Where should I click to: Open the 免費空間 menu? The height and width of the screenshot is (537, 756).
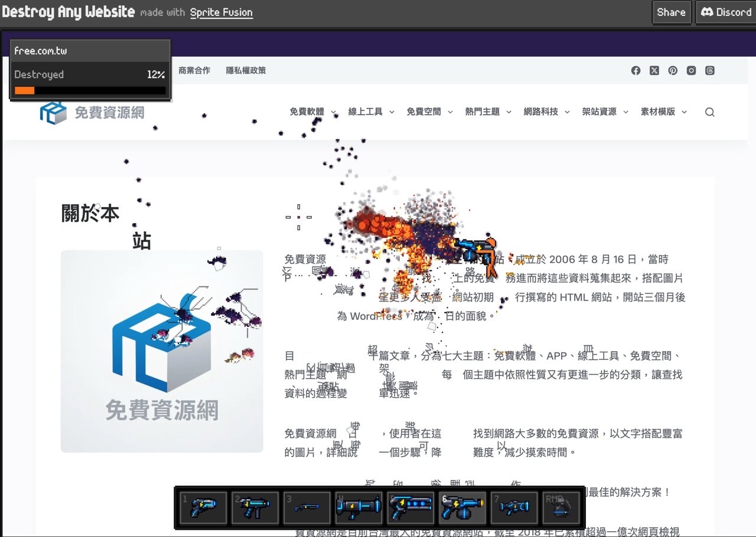[x=424, y=112]
